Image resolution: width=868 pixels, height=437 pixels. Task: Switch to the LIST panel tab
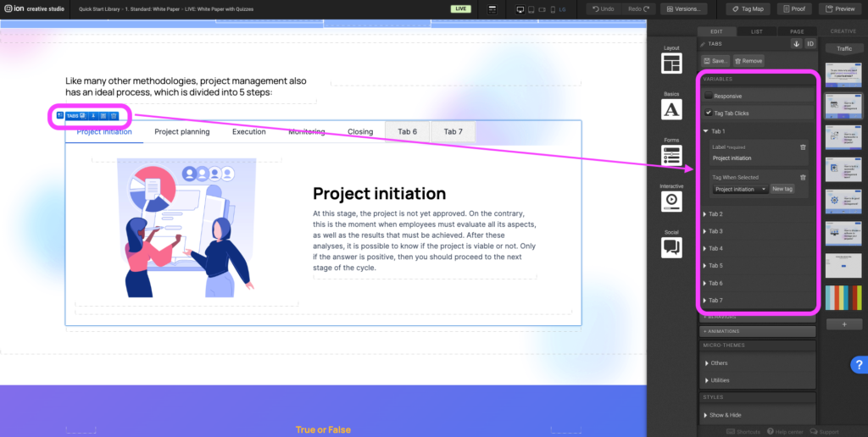(756, 31)
